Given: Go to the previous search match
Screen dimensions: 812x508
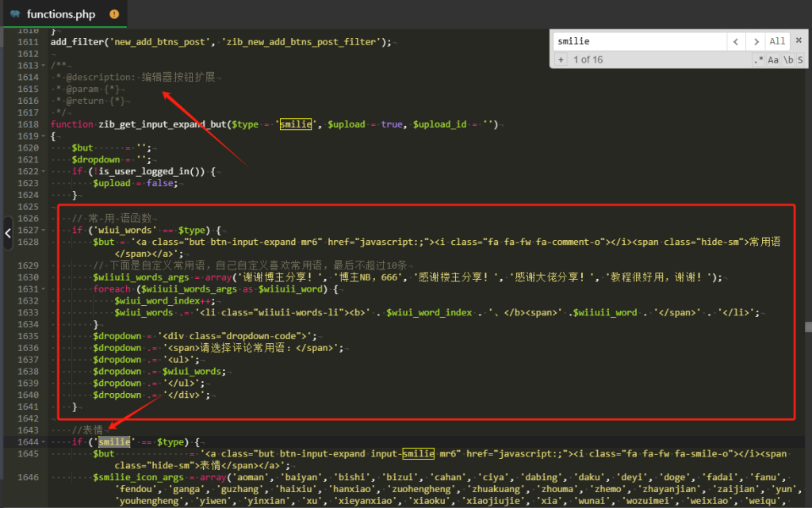Looking at the screenshot, I should (x=737, y=41).
